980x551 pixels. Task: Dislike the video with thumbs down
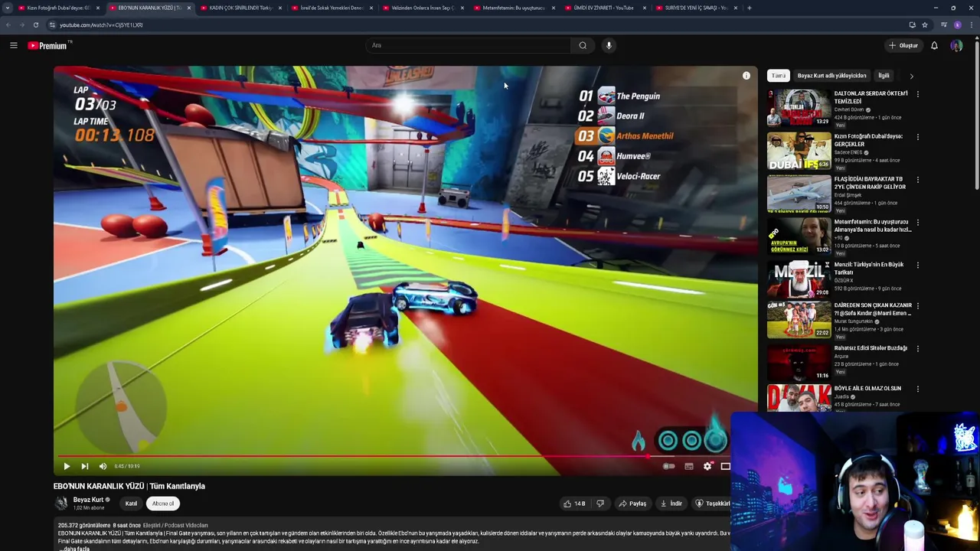tap(600, 504)
